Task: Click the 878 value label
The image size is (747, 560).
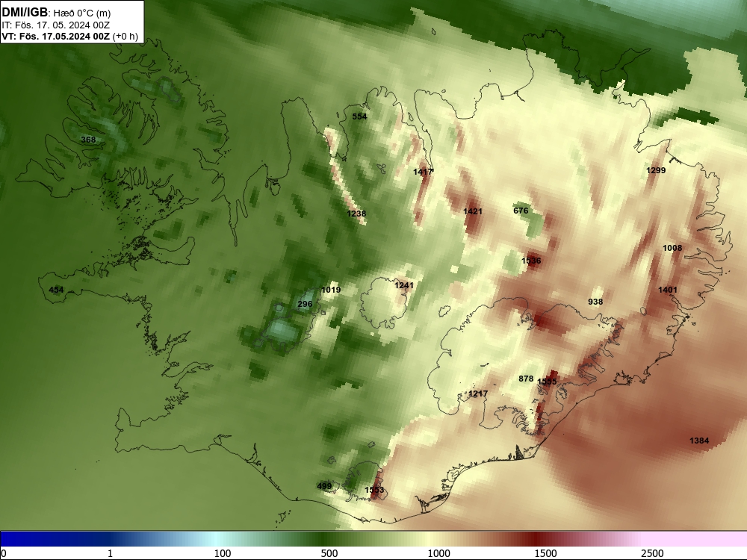Action: (x=526, y=379)
